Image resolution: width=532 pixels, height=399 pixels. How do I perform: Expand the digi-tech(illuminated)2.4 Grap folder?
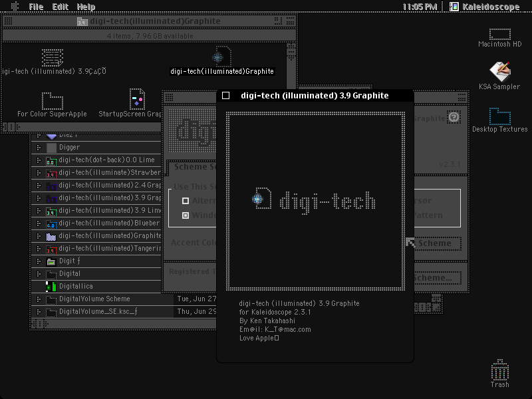(39, 186)
